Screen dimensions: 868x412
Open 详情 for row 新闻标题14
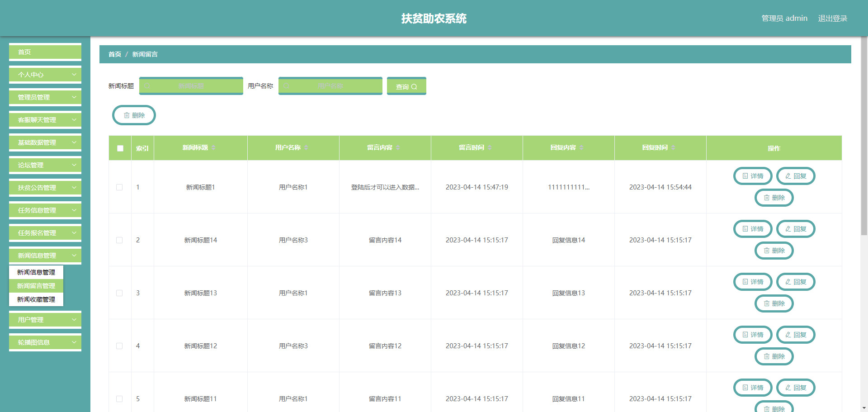tap(753, 229)
